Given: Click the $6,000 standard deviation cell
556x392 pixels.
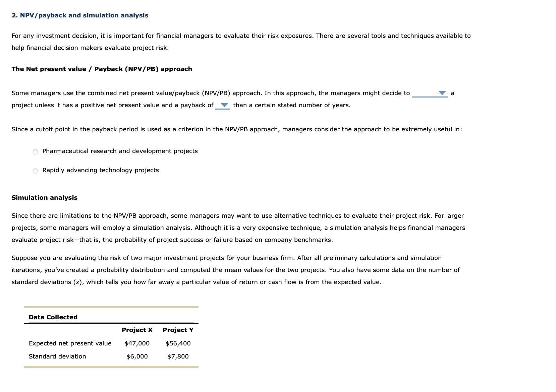Looking at the screenshot, I should tap(137, 356).
